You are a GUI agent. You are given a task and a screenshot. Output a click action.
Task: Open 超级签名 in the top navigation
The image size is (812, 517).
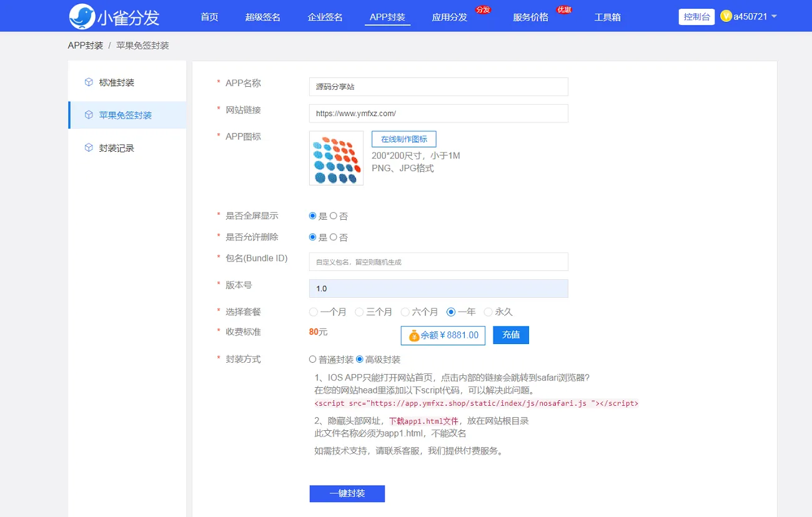click(262, 17)
